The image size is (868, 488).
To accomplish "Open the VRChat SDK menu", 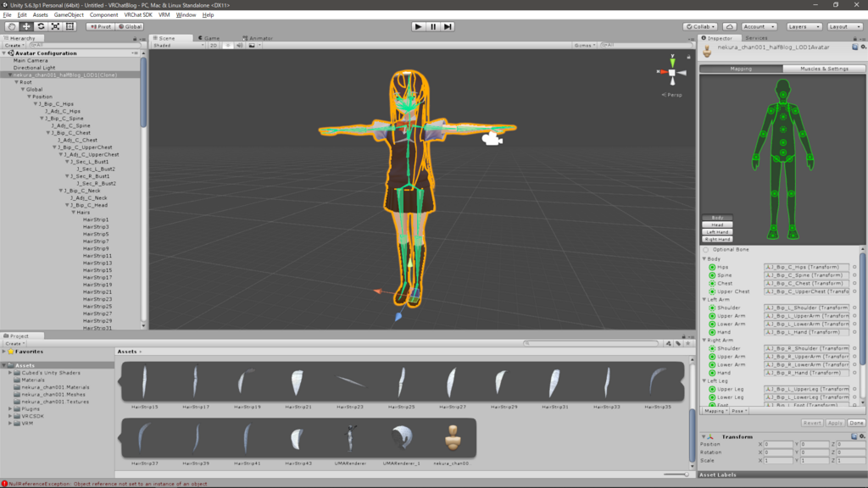I will [138, 15].
